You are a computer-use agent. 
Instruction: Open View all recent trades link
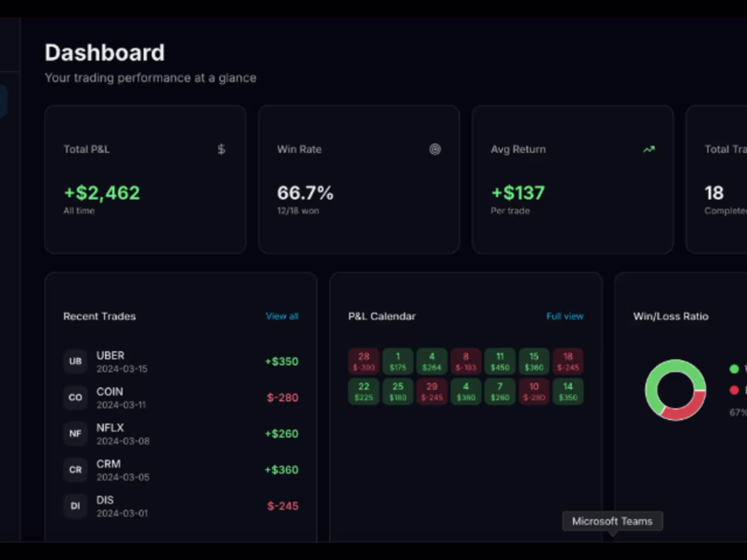click(x=282, y=316)
